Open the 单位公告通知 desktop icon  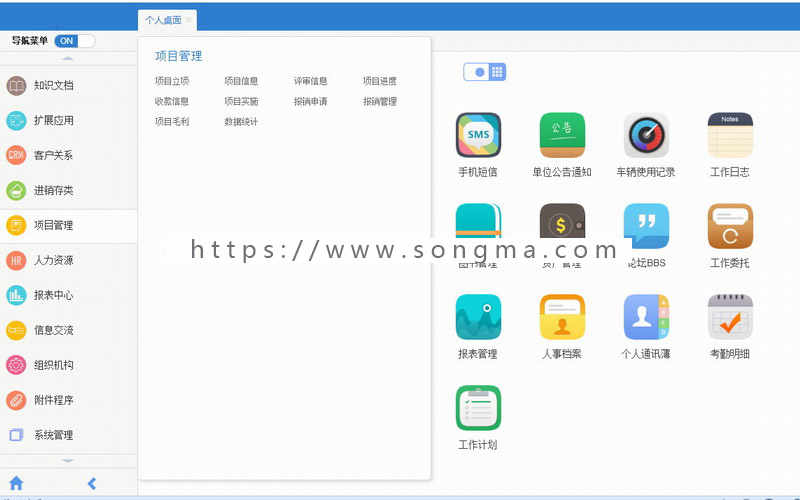pyautogui.click(x=562, y=135)
